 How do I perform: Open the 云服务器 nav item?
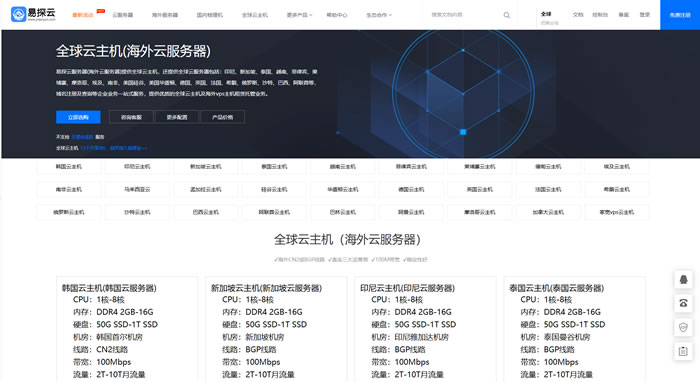click(x=123, y=15)
